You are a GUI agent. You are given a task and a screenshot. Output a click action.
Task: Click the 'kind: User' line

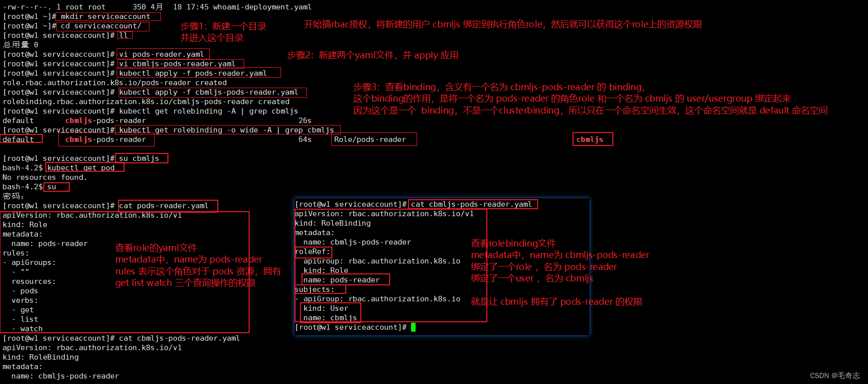[x=326, y=308]
